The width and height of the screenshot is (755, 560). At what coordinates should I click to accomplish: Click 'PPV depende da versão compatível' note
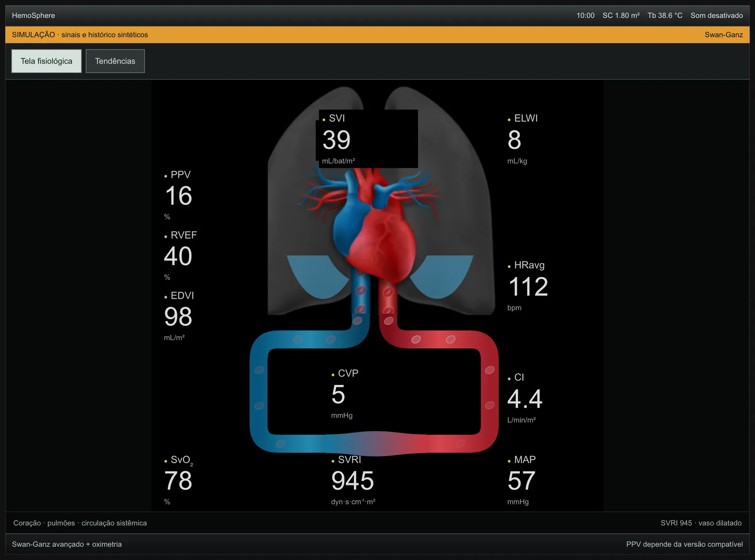684,544
